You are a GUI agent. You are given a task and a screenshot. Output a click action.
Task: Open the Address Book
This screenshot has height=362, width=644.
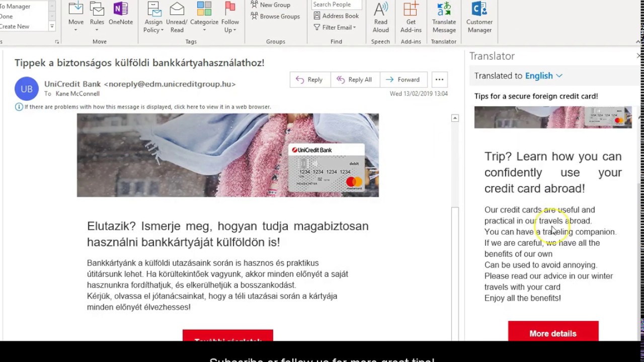click(336, 16)
